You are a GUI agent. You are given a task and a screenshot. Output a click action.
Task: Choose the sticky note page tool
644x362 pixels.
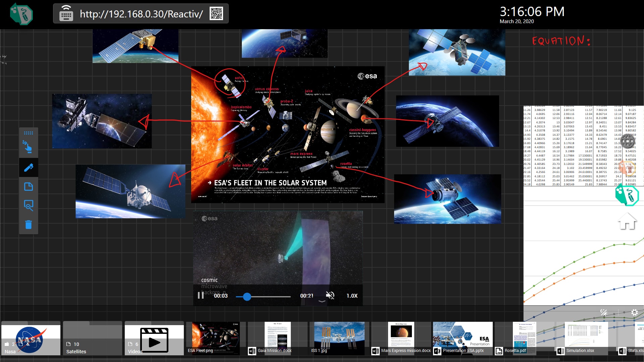coord(29,186)
